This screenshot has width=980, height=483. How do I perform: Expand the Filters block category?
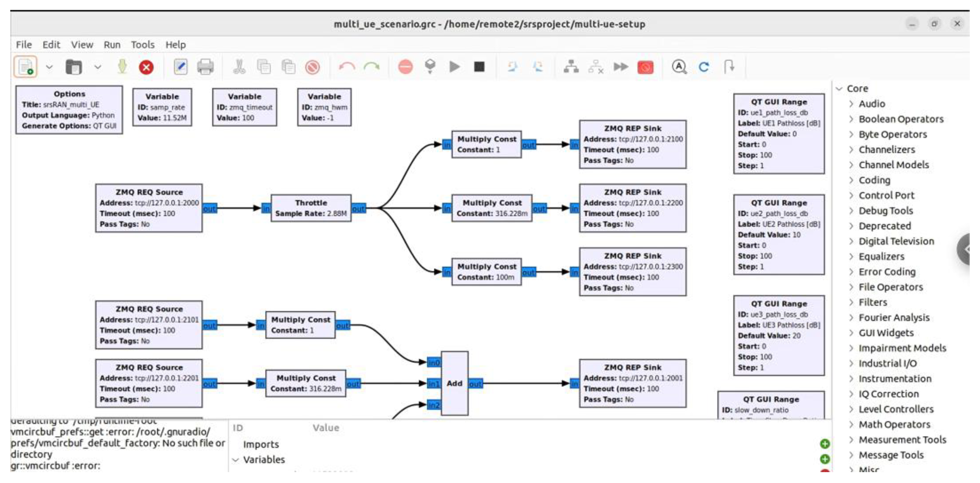(x=852, y=302)
